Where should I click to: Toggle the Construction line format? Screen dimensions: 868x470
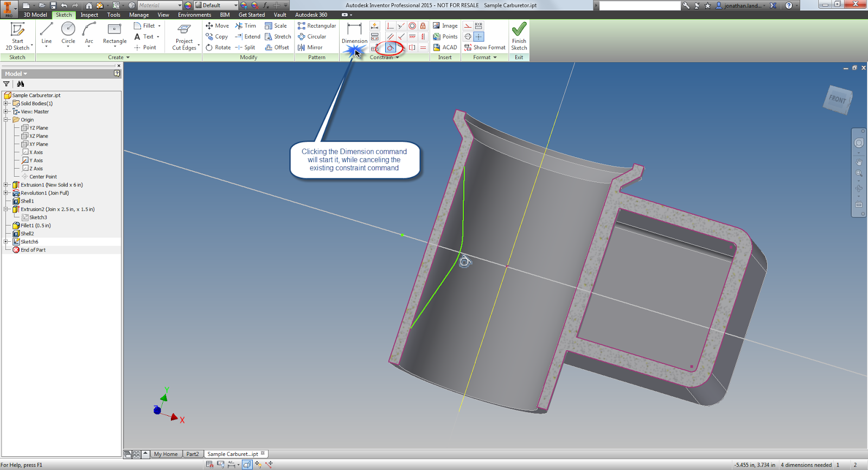tap(468, 25)
